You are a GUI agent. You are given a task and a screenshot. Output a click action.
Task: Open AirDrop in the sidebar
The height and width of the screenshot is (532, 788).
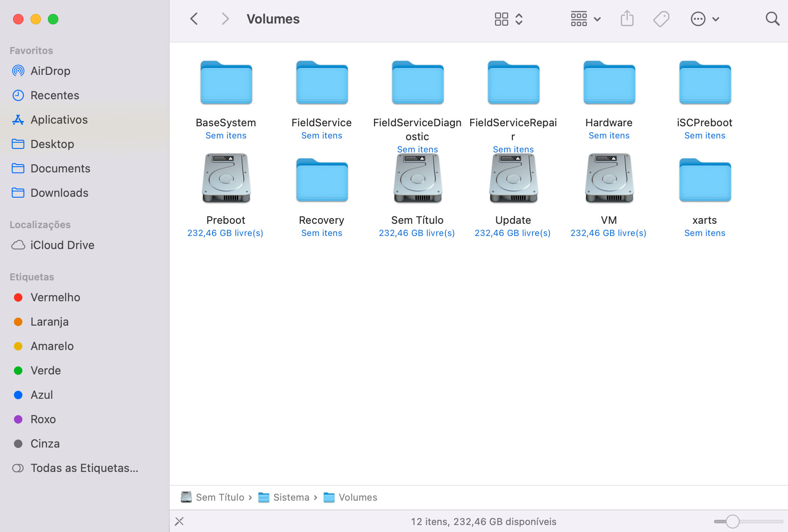click(51, 71)
